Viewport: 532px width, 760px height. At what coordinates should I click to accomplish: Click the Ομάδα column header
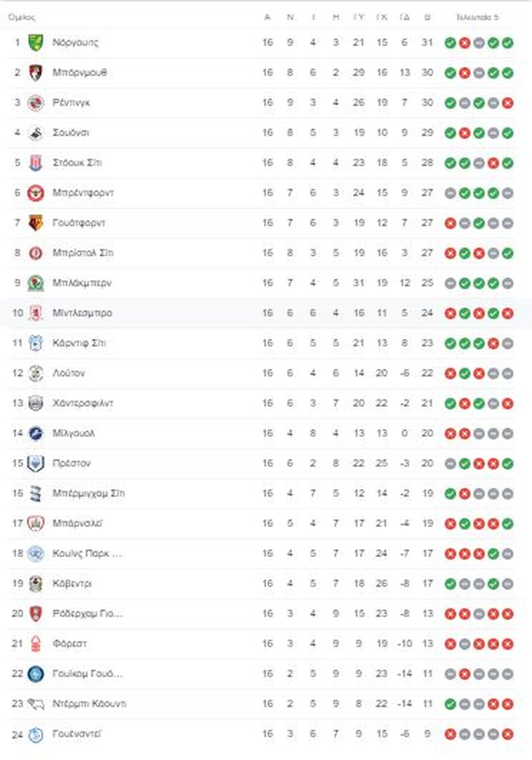(22, 18)
